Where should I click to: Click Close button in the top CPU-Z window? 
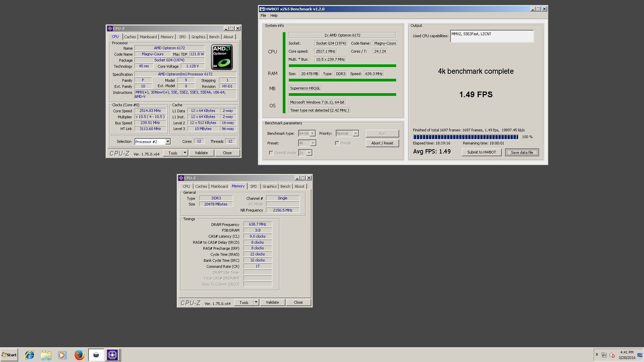click(x=227, y=153)
